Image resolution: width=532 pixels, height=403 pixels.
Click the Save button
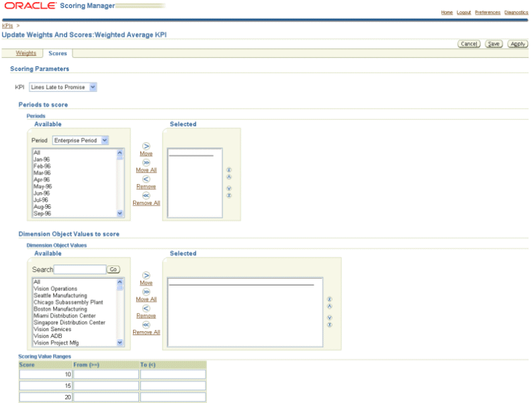[x=494, y=44]
